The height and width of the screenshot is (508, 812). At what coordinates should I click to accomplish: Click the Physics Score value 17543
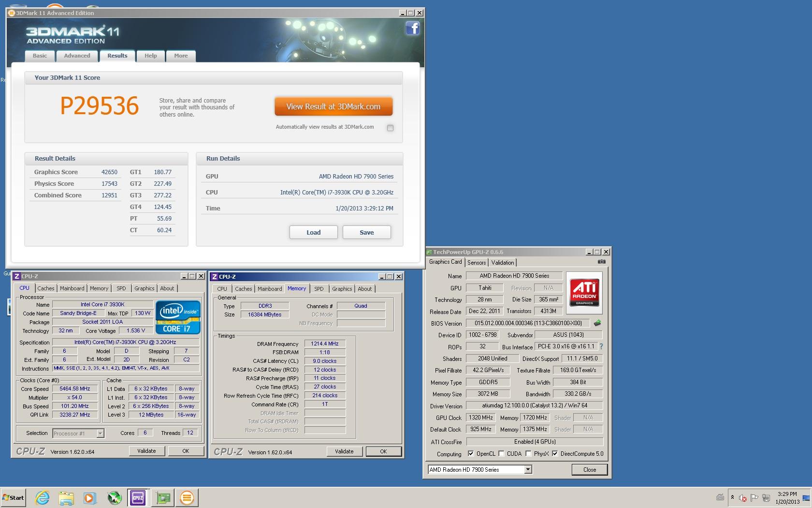point(109,184)
